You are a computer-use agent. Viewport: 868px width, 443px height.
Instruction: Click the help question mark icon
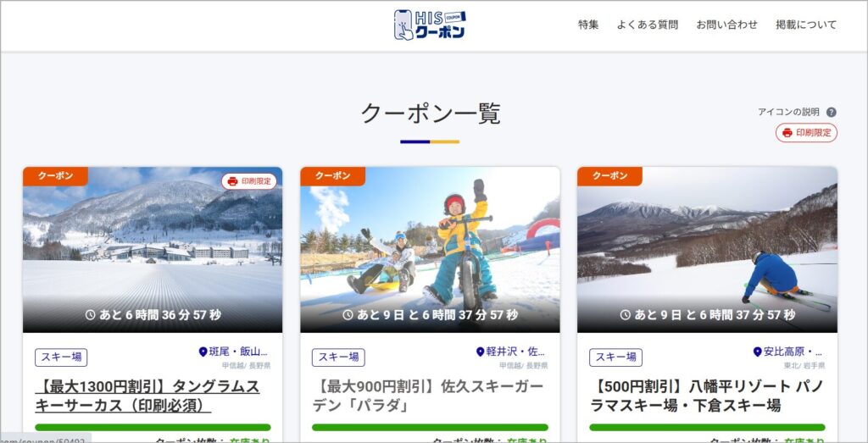click(x=832, y=112)
